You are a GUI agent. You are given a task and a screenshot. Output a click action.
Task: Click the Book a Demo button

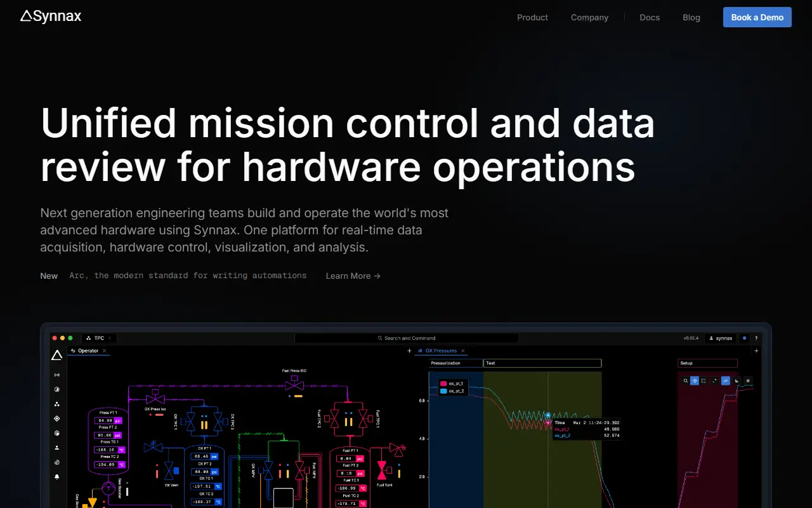[757, 17]
